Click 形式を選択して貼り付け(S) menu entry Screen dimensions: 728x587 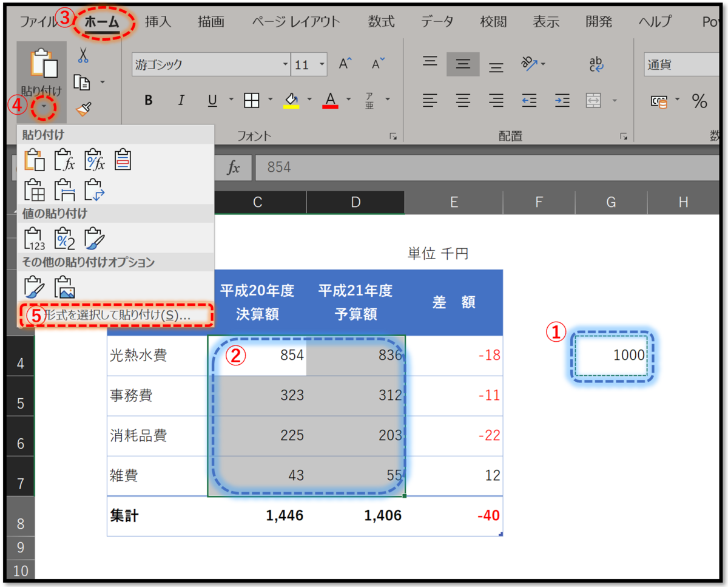115,314
